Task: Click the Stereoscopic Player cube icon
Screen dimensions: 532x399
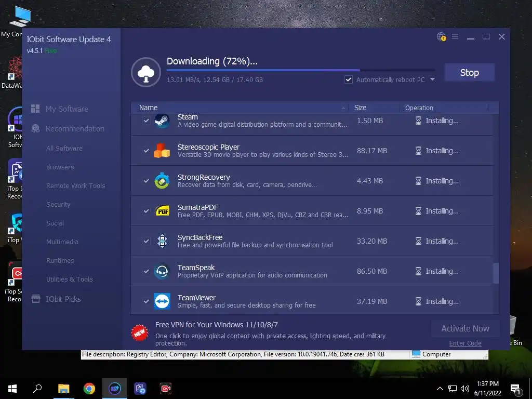Action: [162, 151]
